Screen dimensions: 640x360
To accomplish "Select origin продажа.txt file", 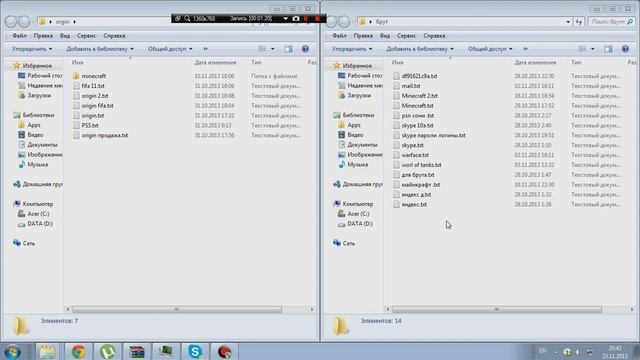I will click(104, 135).
